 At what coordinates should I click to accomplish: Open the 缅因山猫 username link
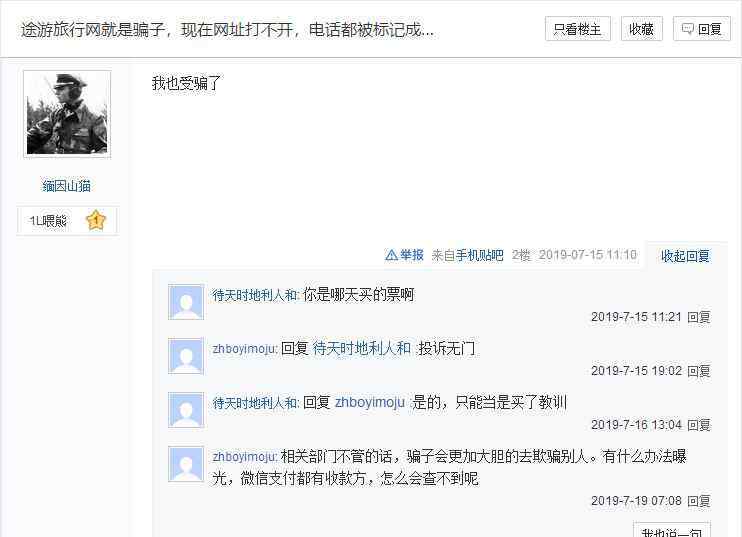click(x=66, y=185)
